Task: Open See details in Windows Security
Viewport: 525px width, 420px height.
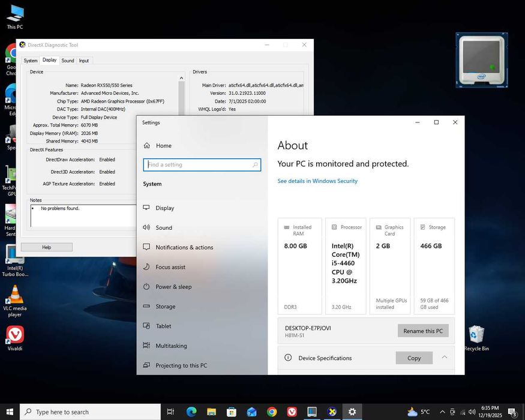Action: pos(317,181)
